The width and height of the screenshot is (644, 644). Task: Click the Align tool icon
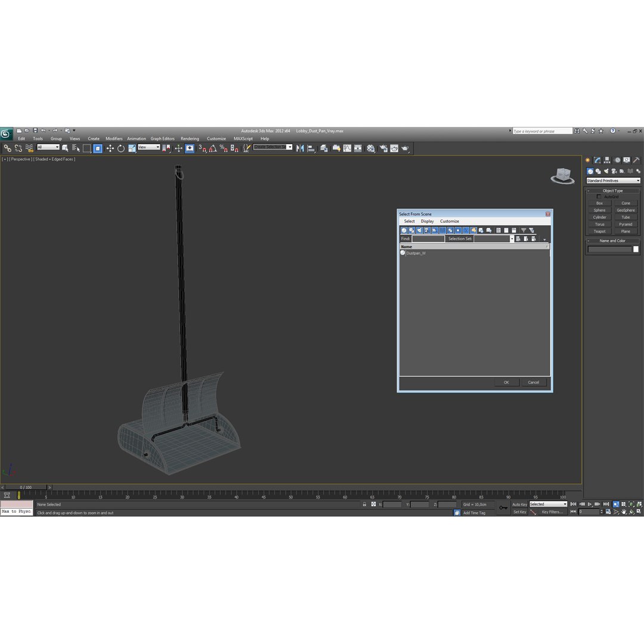311,148
